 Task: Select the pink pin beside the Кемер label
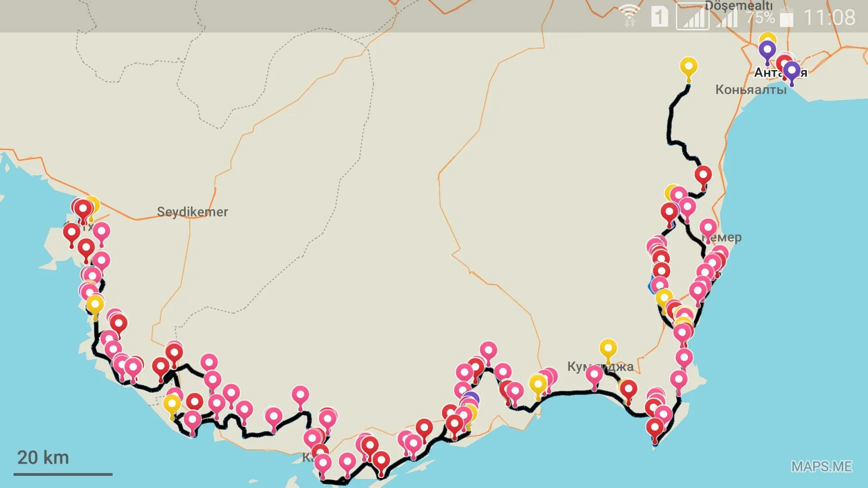click(x=708, y=229)
